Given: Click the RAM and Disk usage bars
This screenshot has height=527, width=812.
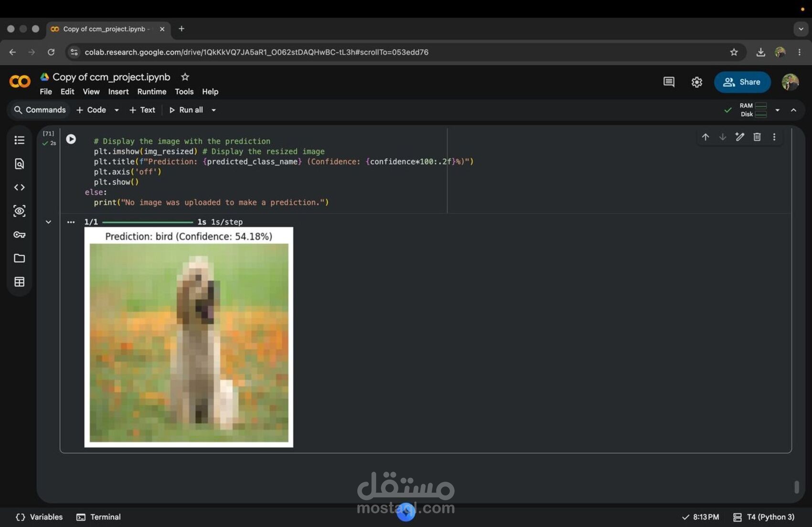Looking at the screenshot, I should tap(753, 110).
